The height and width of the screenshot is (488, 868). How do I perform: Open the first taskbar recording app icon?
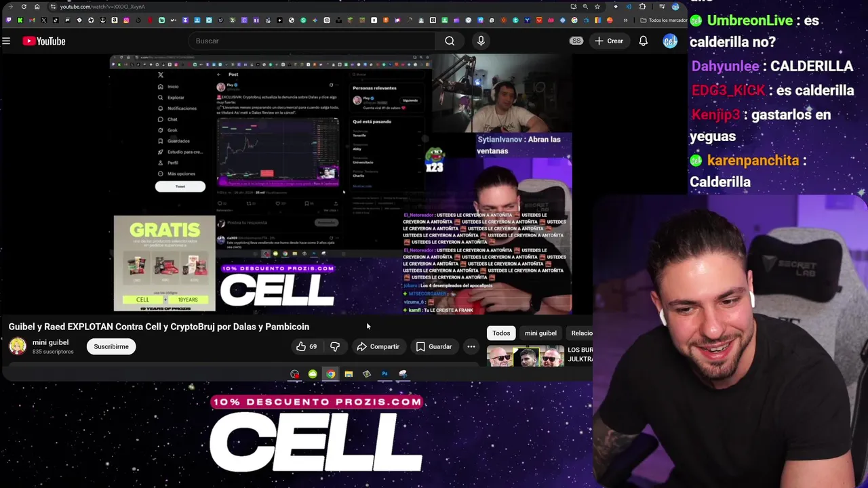294,374
